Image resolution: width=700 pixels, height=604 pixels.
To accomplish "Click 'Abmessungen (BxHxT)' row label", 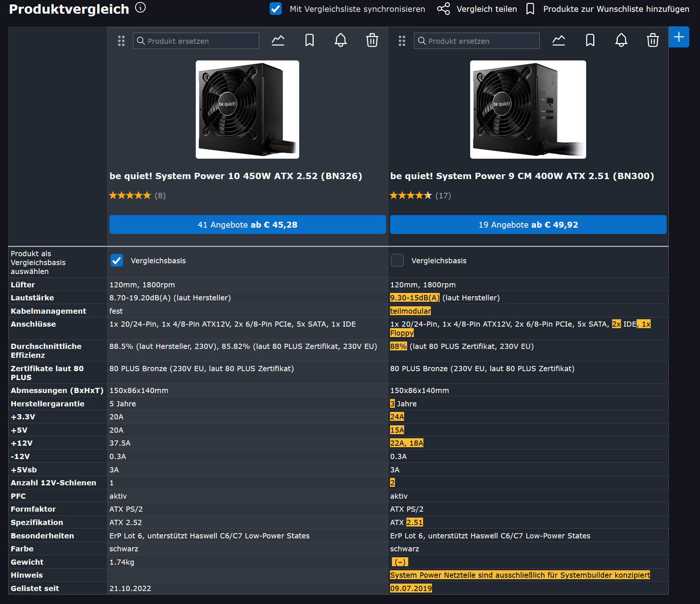I will [x=57, y=390].
